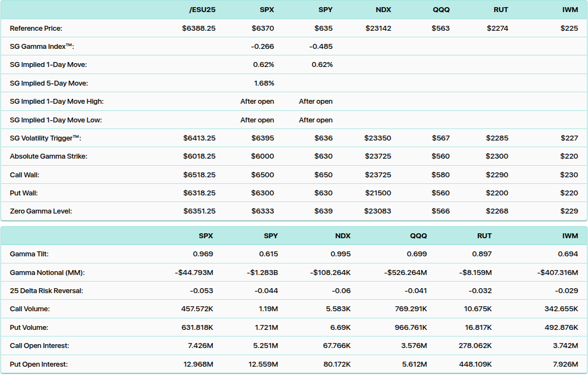The width and height of the screenshot is (588, 376).
Task: Select the SPX put wall $6300
Action: click(x=263, y=193)
